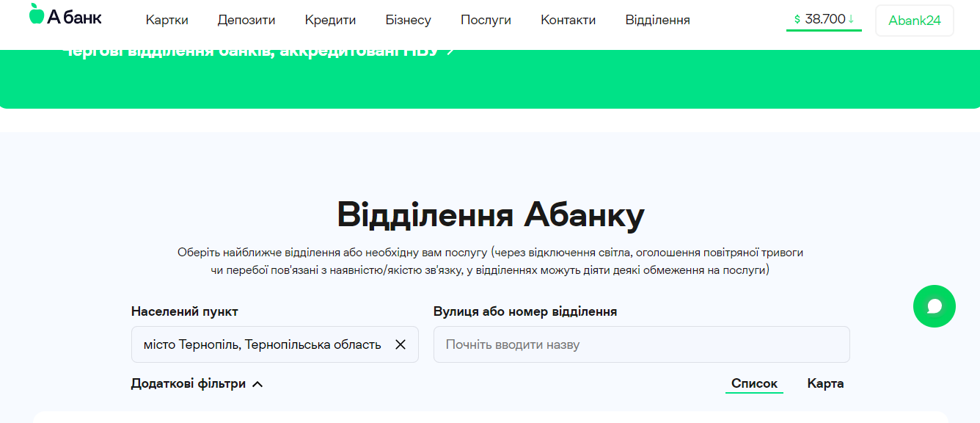
Task: Click the Abank24 button
Action: 915,20
